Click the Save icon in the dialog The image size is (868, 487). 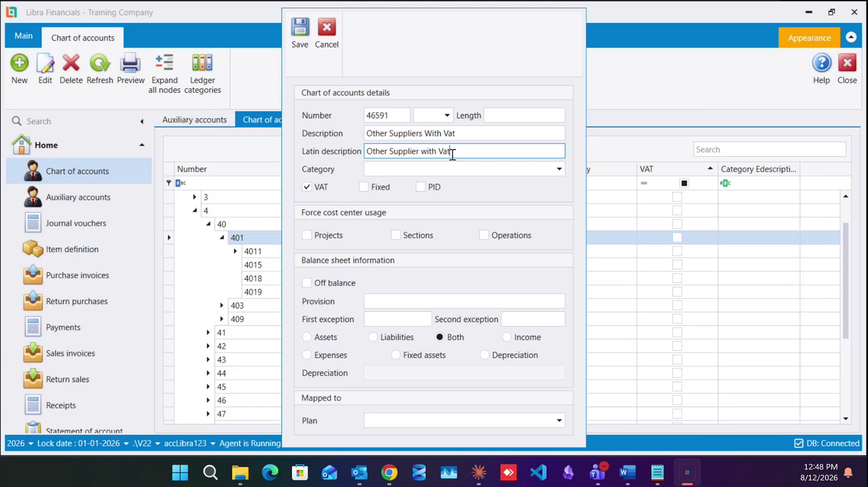coord(300,27)
